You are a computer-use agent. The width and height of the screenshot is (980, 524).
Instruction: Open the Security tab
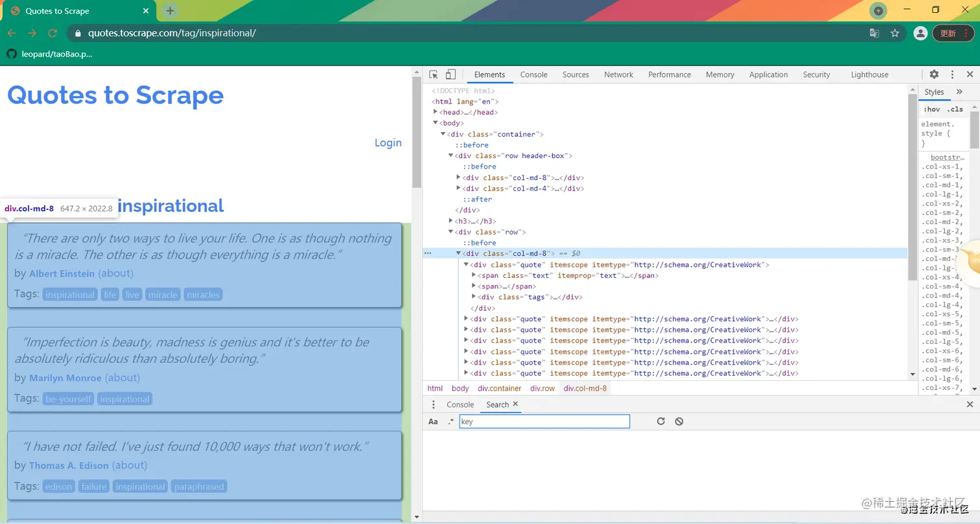[816, 74]
